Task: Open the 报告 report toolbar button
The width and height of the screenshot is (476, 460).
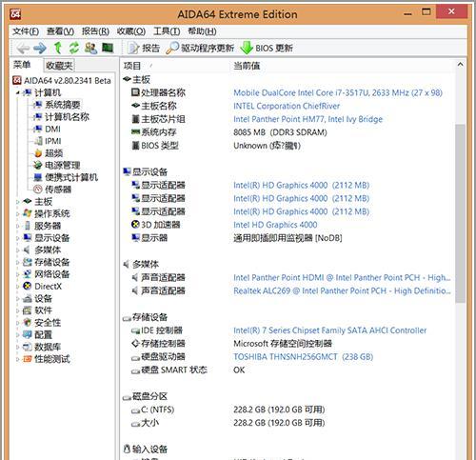Action: click(x=143, y=48)
